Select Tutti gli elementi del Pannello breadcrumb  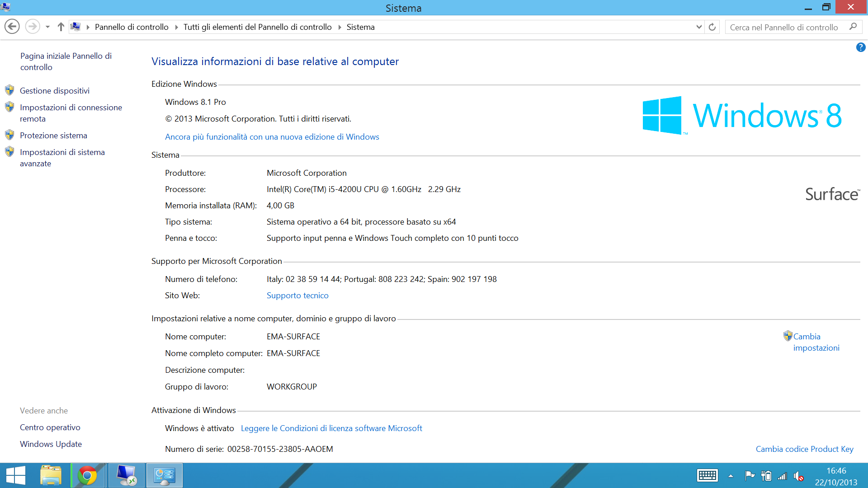(x=257, y=27)
